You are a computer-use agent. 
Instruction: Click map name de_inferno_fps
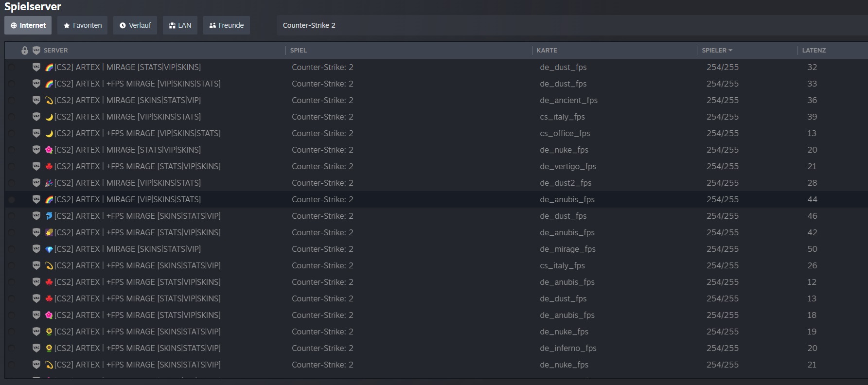pyautogui.click(x=568, y=348)
